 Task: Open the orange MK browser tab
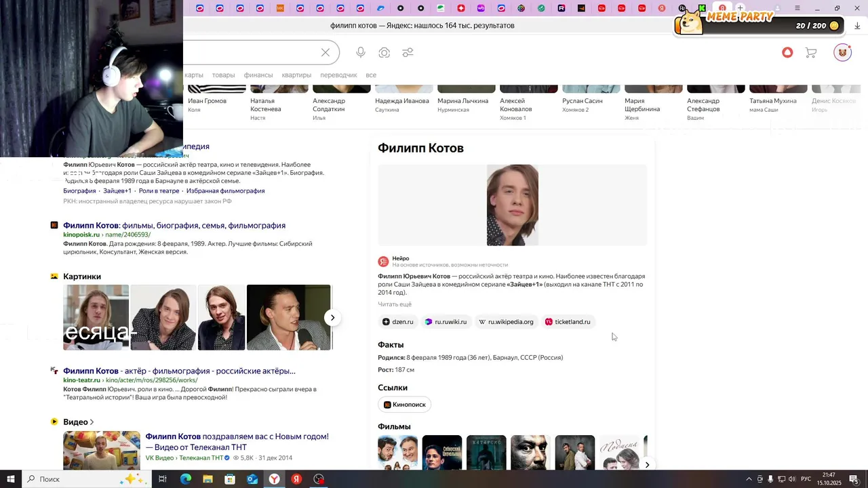tap(280, 8)
